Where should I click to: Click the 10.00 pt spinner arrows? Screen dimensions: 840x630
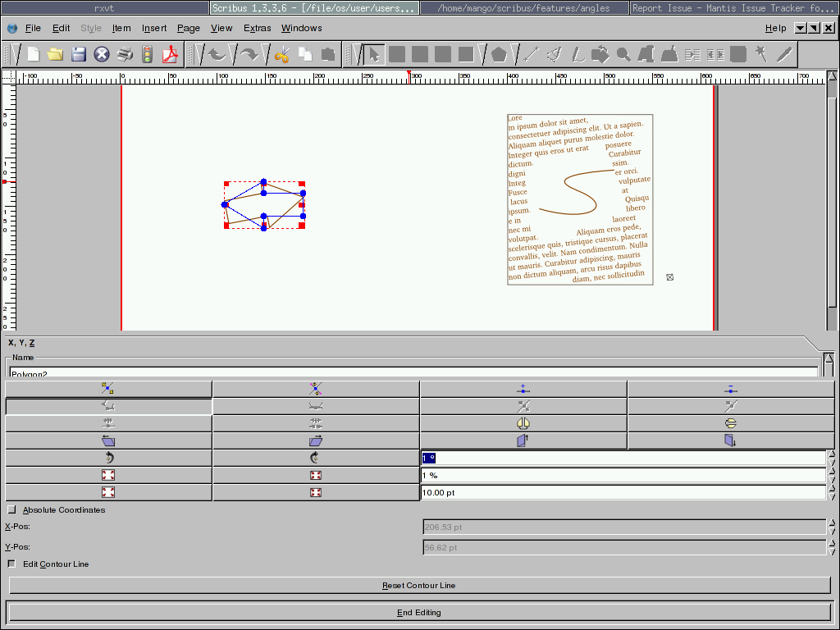(832, 492)
